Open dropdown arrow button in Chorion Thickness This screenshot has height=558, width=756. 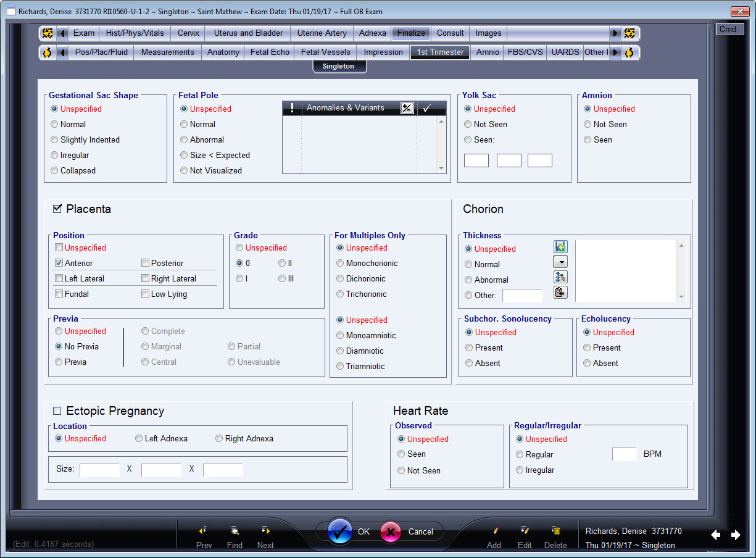560,262
